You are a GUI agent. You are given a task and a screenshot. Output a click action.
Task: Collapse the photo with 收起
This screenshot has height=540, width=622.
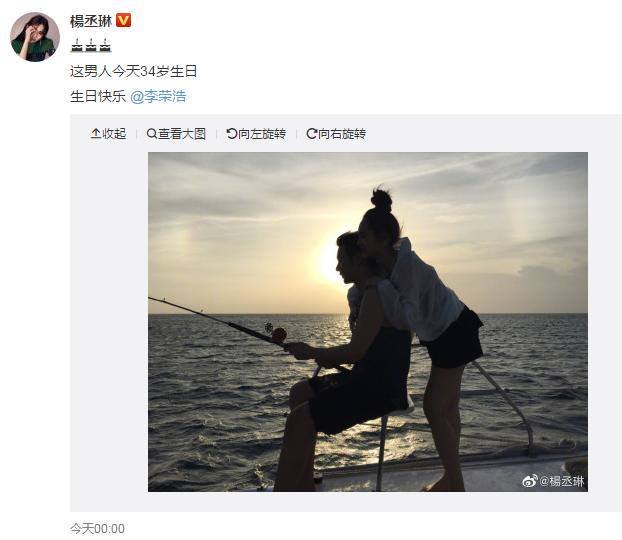108,134
